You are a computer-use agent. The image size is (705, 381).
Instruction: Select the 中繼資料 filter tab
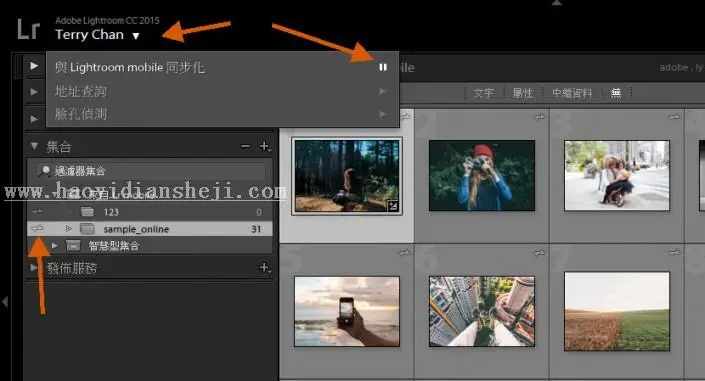(x=571, y=93)
